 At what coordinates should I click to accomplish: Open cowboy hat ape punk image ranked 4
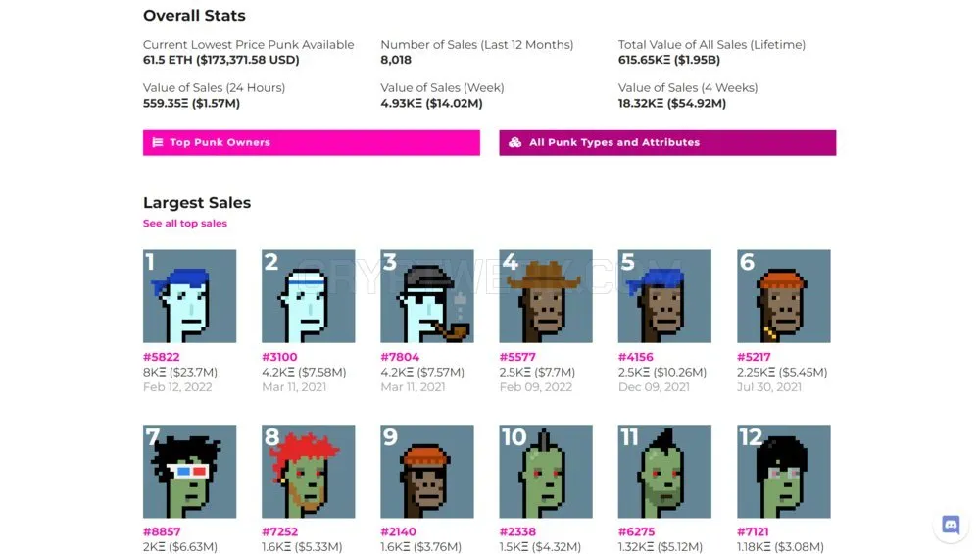point(546,296)
